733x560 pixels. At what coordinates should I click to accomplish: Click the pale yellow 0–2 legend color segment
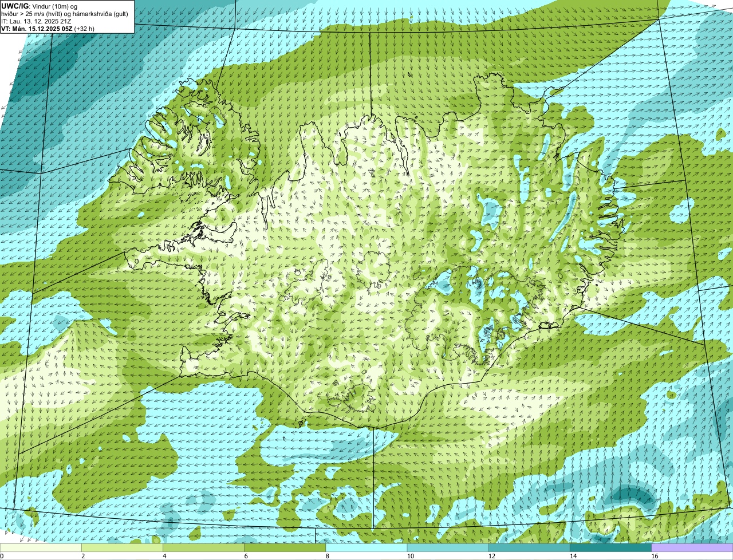(x=41, y=547)
